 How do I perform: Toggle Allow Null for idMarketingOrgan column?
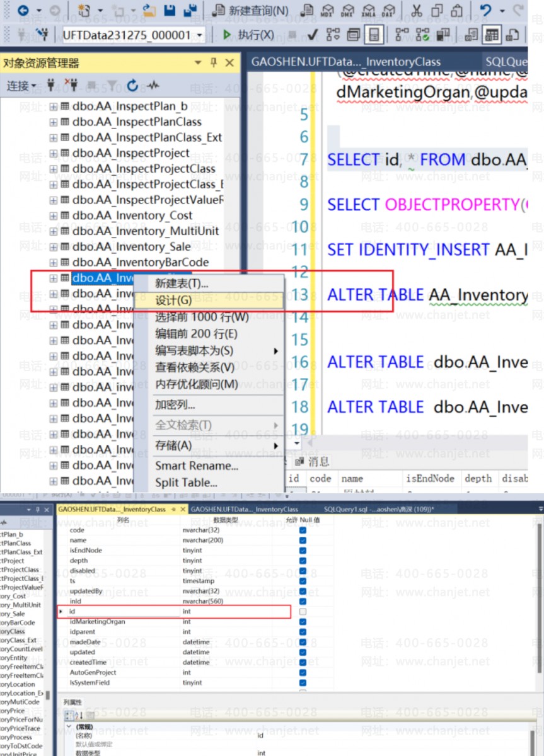point(303,622)
